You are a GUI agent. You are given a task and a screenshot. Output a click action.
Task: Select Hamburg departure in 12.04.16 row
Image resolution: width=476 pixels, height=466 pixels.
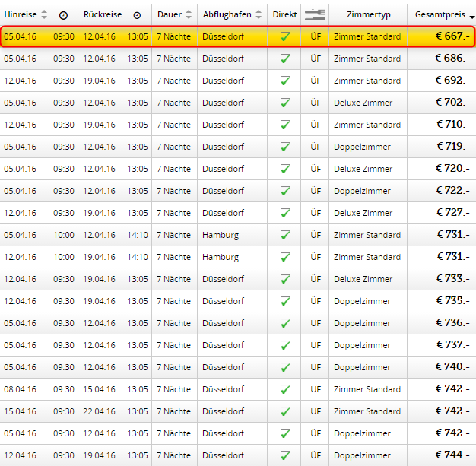click(221, 257)
